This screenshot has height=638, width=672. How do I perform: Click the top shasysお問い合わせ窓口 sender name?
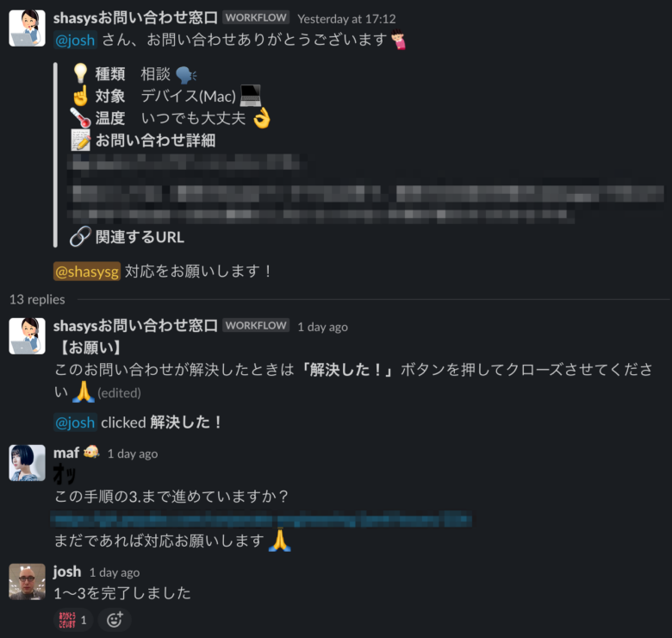point(135,18)
